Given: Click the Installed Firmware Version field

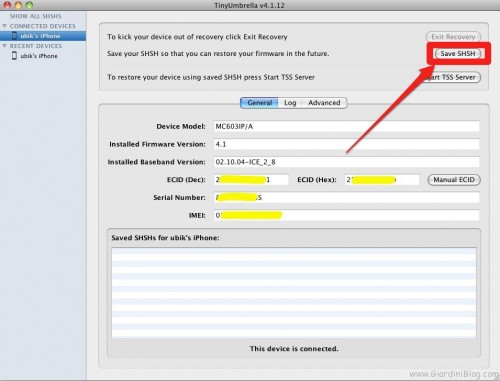Looking at the screenshot, I should (346, 144).
